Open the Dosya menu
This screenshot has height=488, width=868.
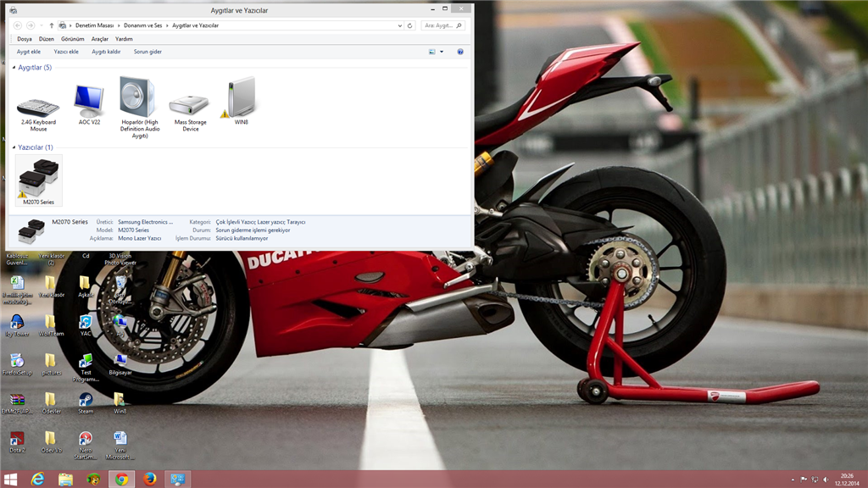coord(25,39)
